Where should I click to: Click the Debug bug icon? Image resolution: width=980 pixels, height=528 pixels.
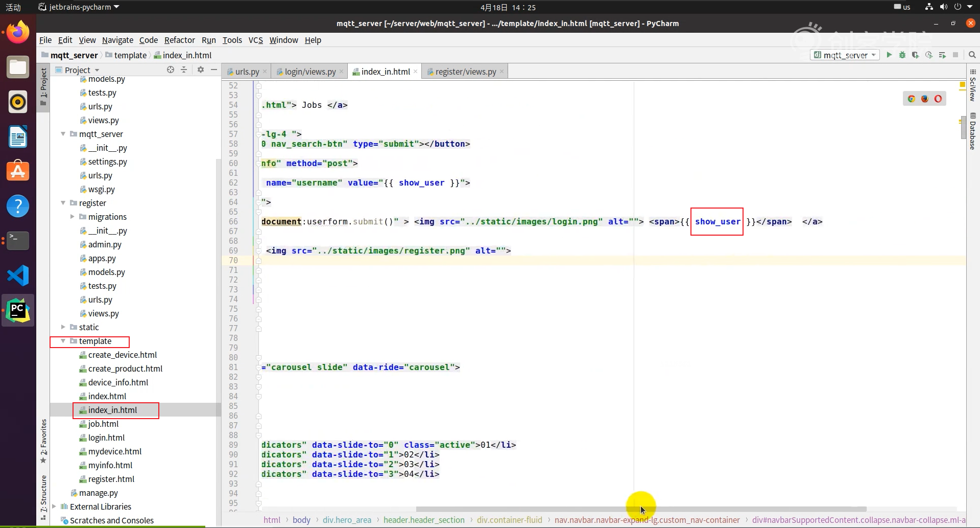(902, 55)
